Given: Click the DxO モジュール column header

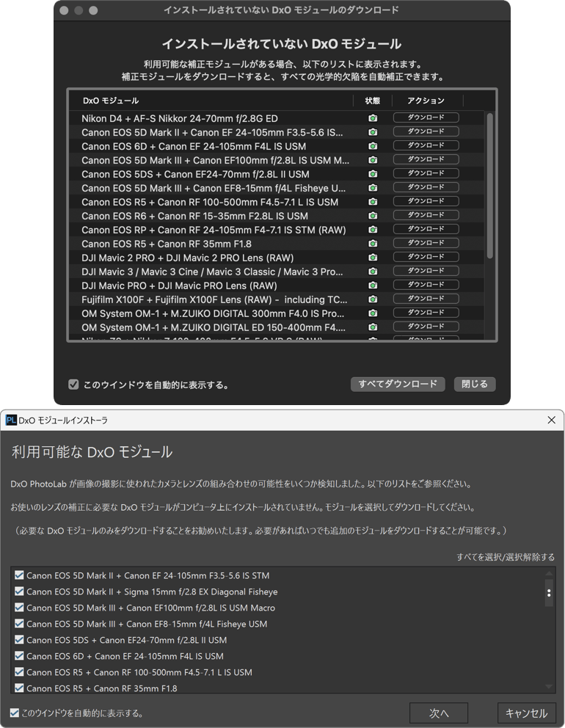Looking at the screenshot, I should pos(111,101).
